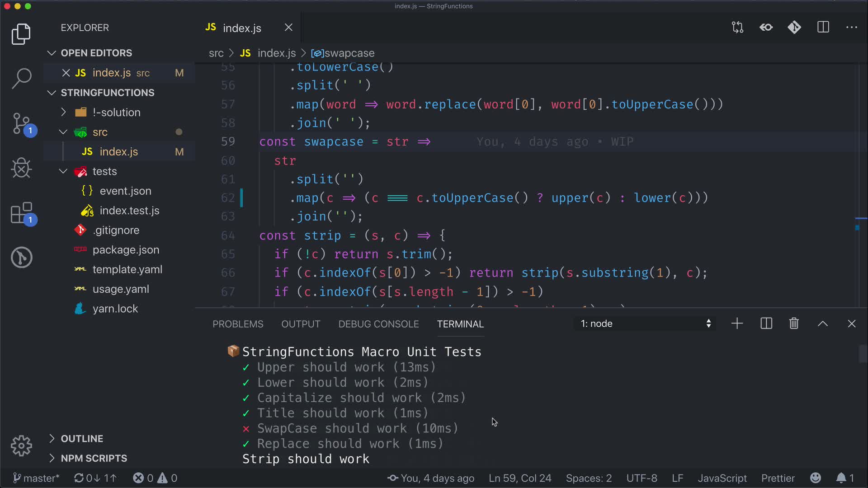Viewport: 868px width, 488px height.
Task: Maximize terminal panel with the up chevron
Action: click(823, 324)
